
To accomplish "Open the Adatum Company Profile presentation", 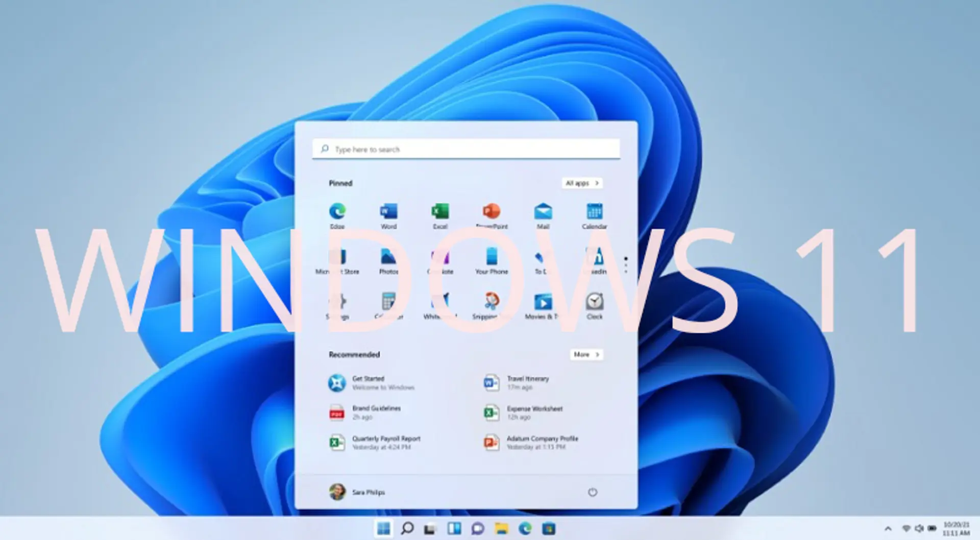I will (531, 443).
